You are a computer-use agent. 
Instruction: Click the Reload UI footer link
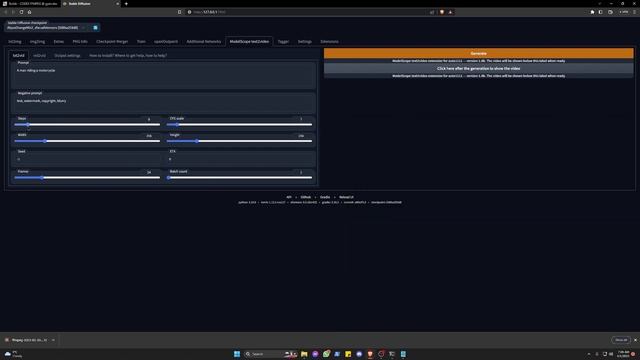coord(346,197)
